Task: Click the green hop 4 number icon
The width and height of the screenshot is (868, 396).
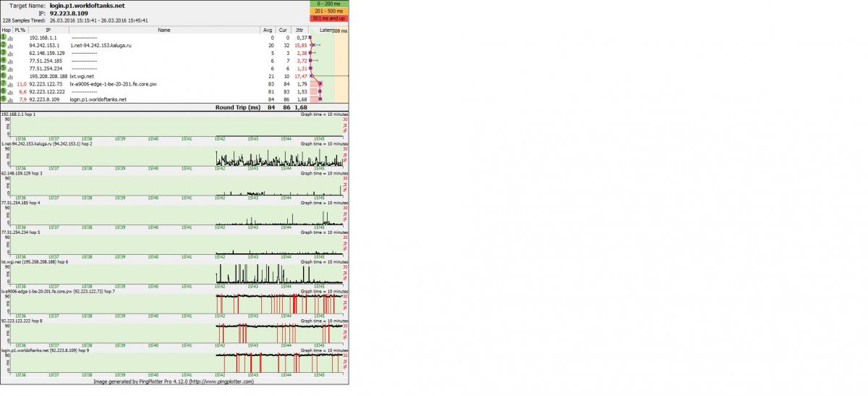Action: [x=4, y=60]
